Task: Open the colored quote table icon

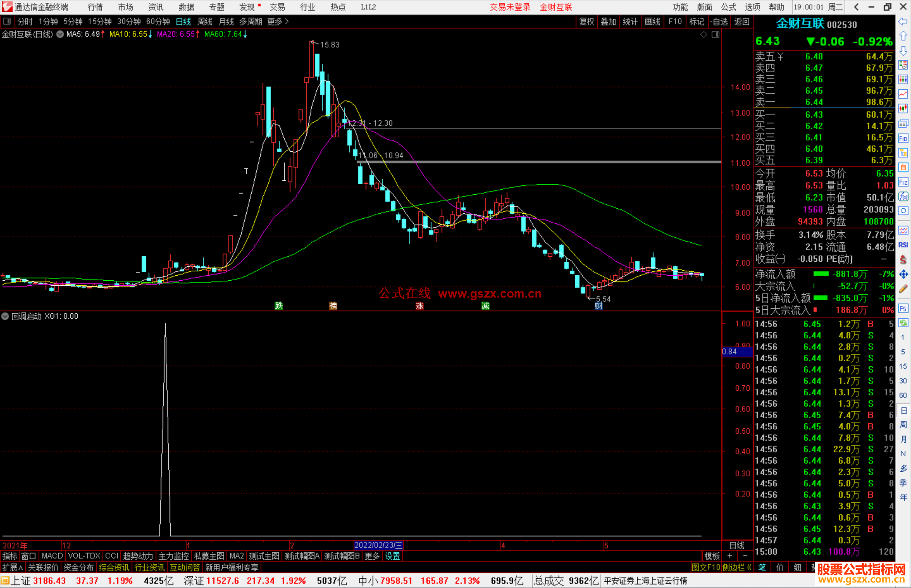Action: click(903, 80)
